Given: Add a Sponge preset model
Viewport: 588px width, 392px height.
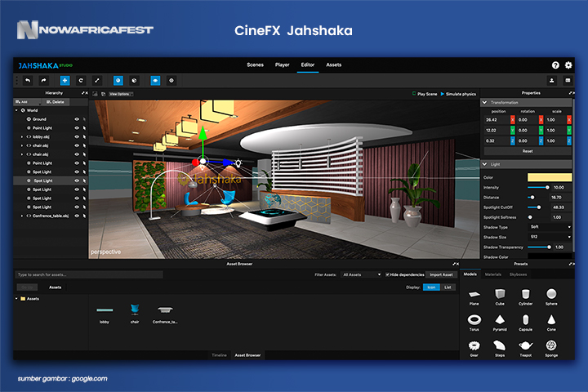Looking at the screenshot, I should 551,349.
